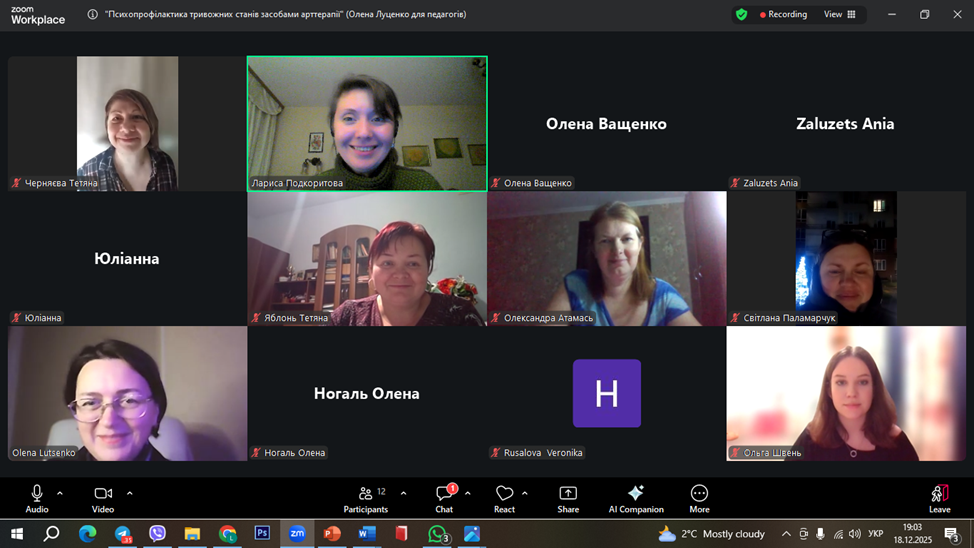Open the View layout menu
Image resolution: width=974 pixels, height=548 pixels.
coord(838,15)
